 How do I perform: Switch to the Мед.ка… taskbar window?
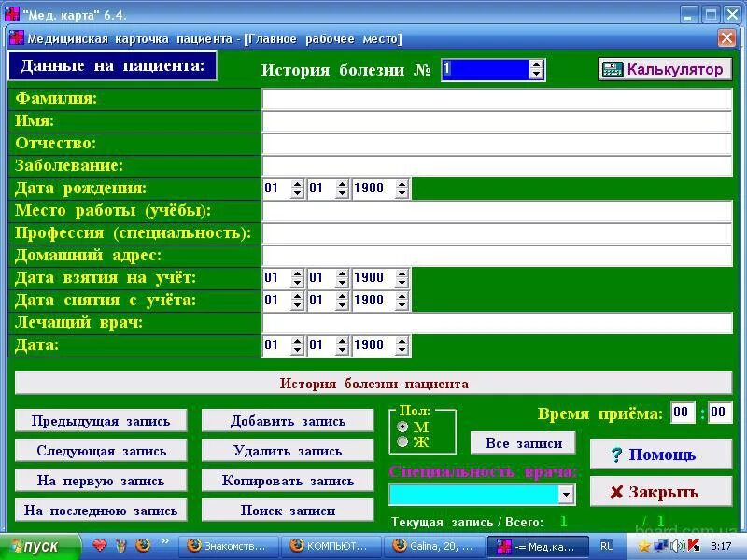[x=538, y=546]
